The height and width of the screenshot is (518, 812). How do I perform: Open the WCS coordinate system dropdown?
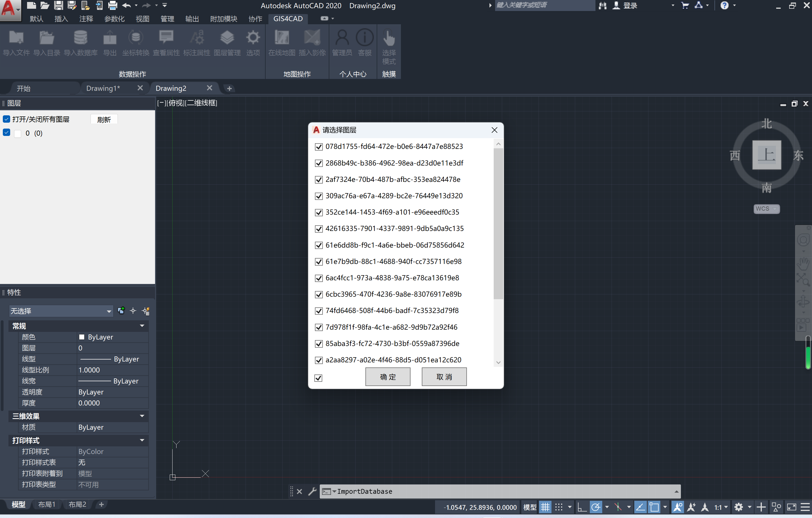point(767,209)
